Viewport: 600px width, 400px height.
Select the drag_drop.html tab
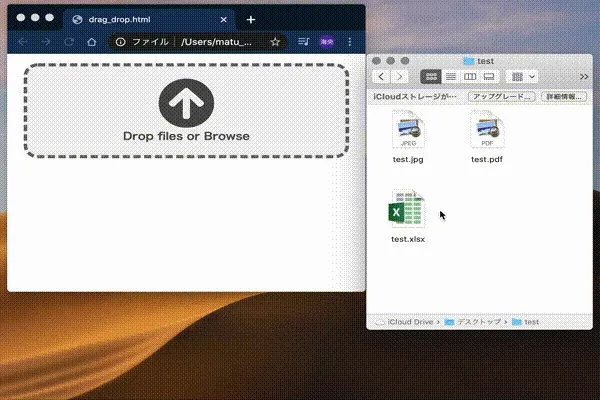148,19
